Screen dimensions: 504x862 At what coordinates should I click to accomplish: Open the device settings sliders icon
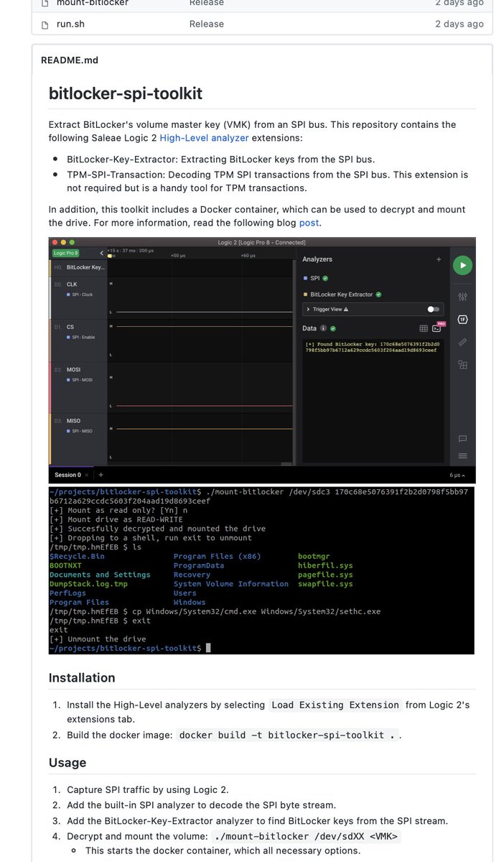462,297
